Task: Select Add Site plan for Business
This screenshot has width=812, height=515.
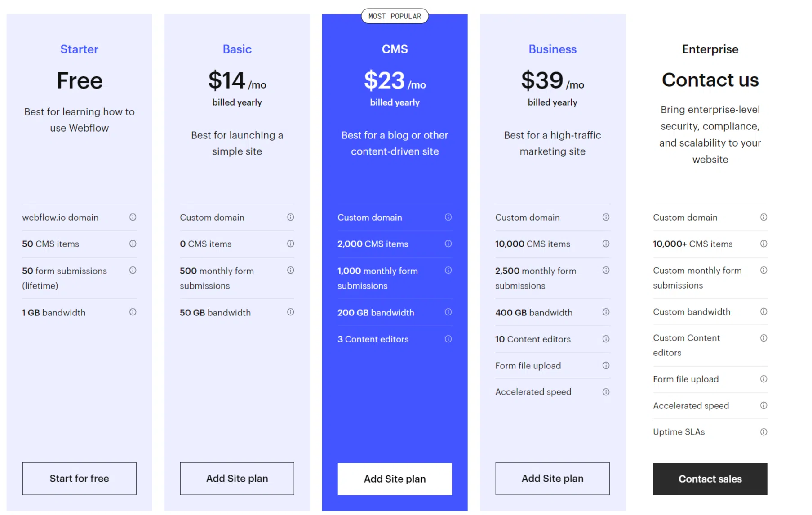Action: (552, 479)
